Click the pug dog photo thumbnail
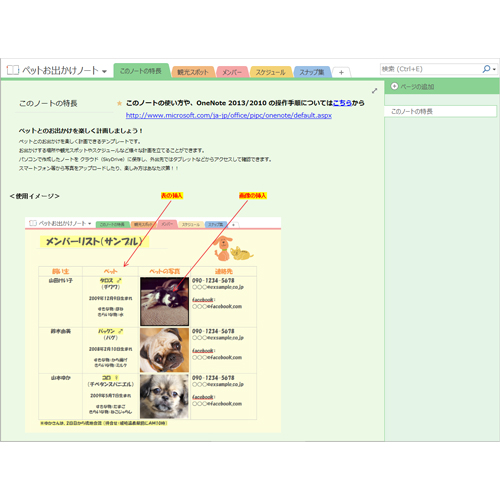This screenshot has width=500, height=500. click(x=164, y=350)
